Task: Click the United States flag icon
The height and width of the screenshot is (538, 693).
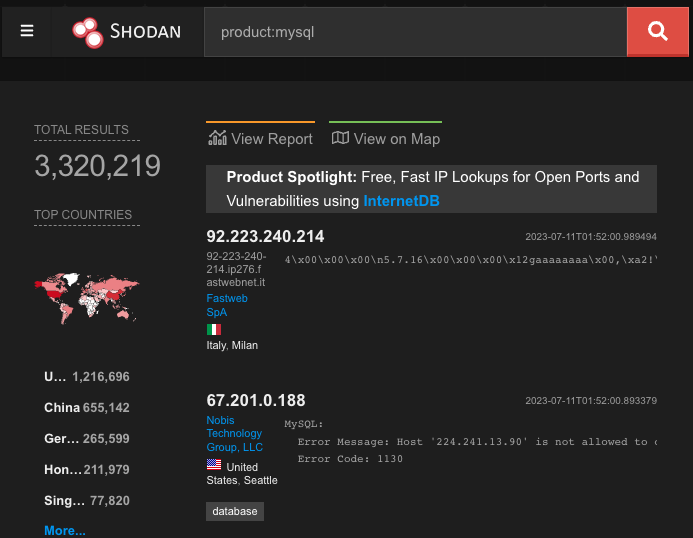Action: (214, 464)
